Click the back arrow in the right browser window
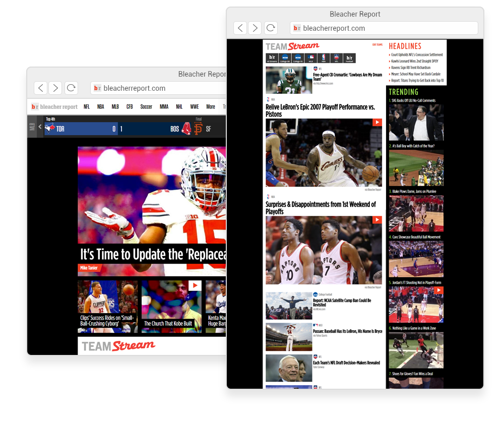Viewport: 504px width, 422px height. point(240,28)
